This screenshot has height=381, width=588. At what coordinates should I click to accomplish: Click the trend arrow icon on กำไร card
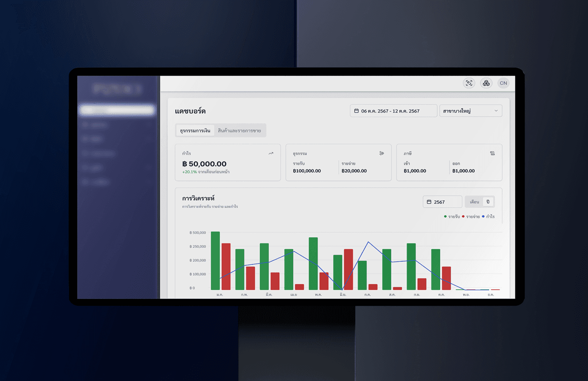point(271,154)
